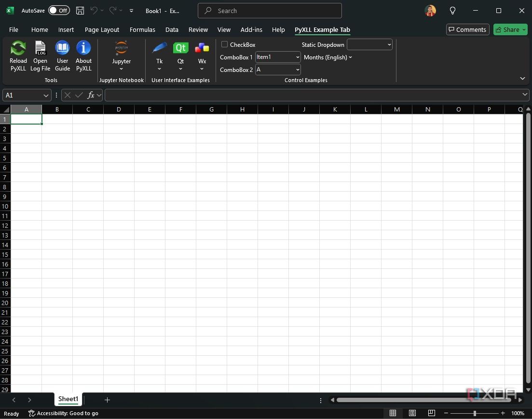Open the File menu
Viewport: 532px width, 419px height.
(x=14, y=30)
